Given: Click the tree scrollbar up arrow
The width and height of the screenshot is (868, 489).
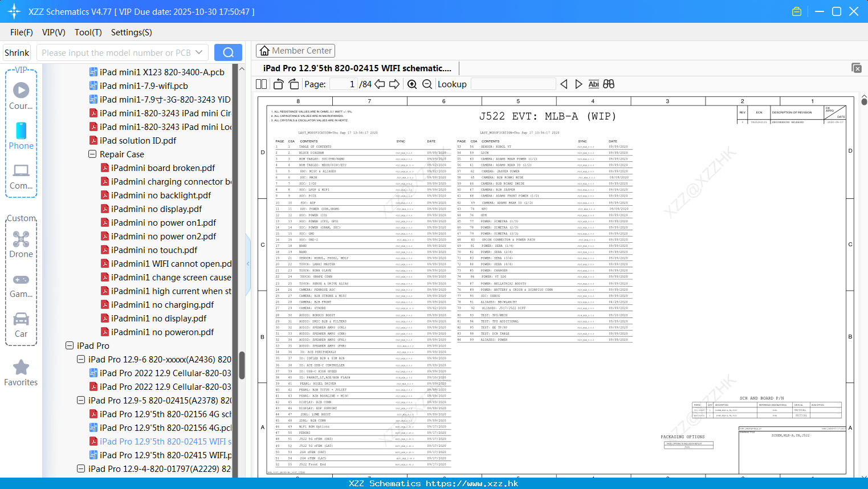Looking at the screenshot, I should 242,68.
